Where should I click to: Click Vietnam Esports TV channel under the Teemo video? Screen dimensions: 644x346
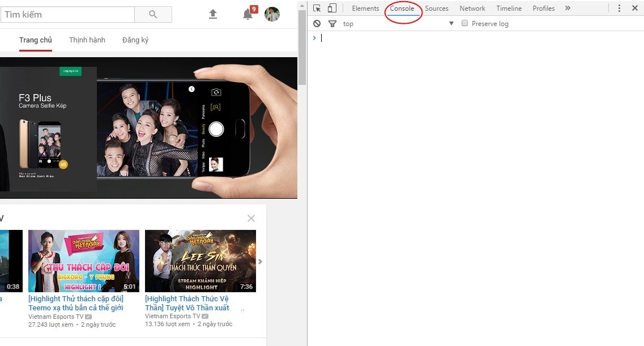[56, 317]
